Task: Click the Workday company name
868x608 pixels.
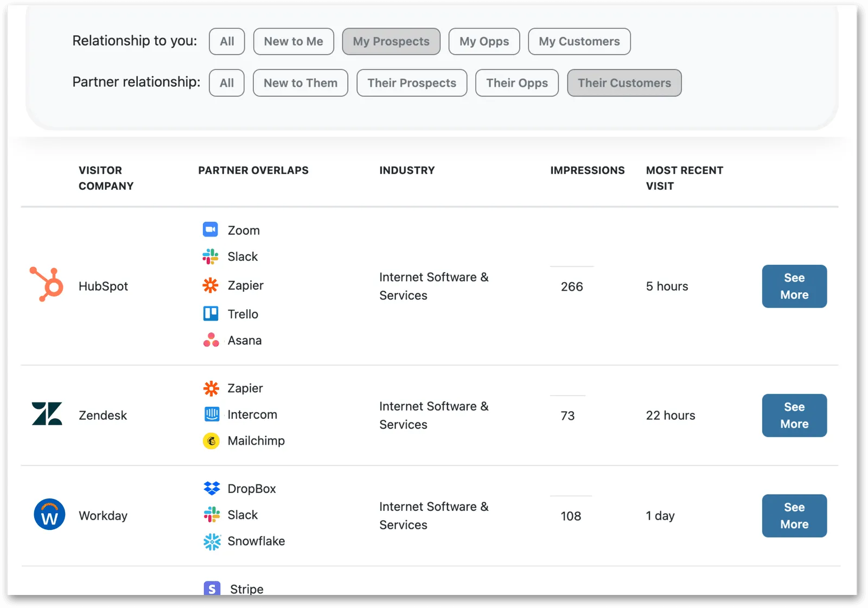Action: coord(103,516)
